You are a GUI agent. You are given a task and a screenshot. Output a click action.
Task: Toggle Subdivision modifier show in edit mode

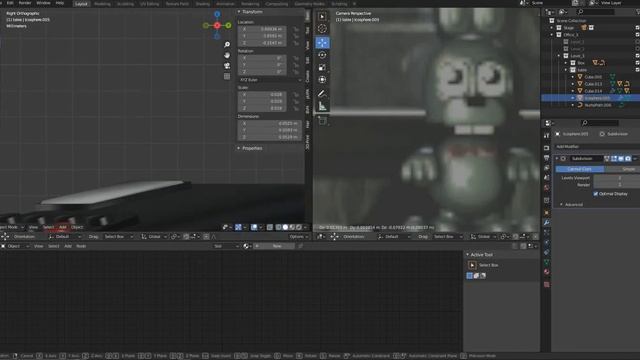614,158
